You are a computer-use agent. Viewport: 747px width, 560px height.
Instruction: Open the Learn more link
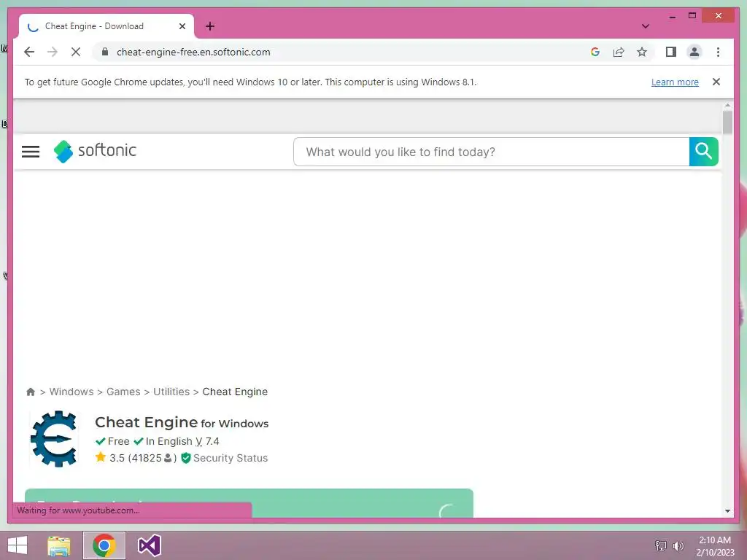coord(675,82)
